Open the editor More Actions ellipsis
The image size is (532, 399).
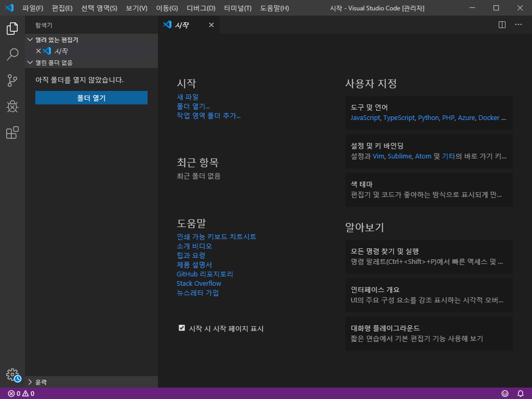tap(518, 24)
